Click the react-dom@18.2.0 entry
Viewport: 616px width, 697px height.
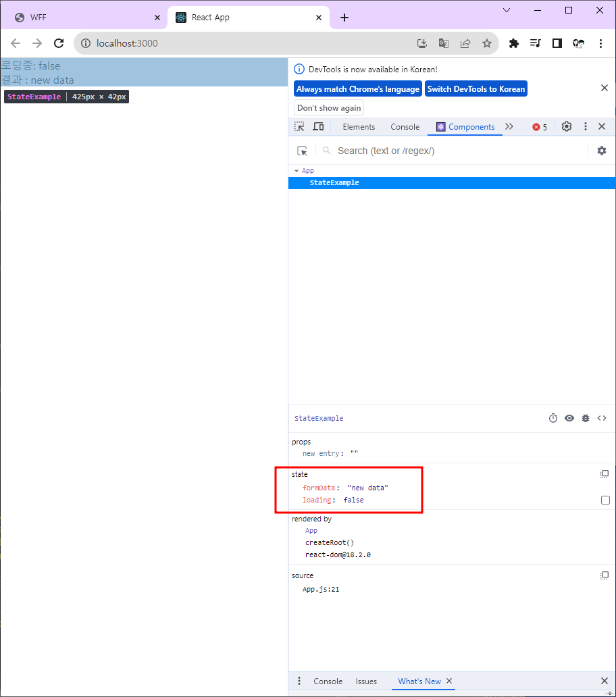click(338, 554)
